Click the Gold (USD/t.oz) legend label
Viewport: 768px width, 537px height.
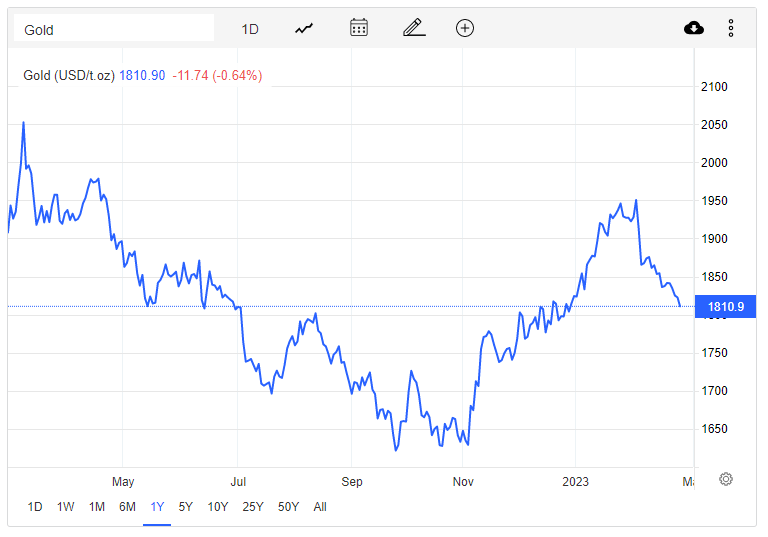(x=69, y=75)
